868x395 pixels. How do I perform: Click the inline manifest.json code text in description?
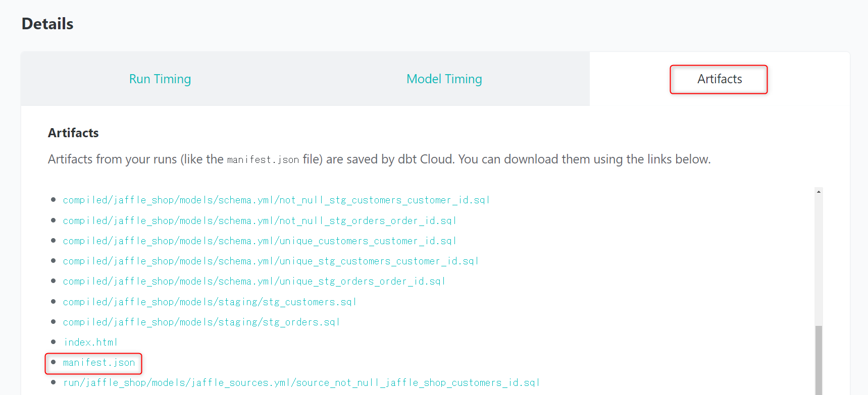pos(263,160)
